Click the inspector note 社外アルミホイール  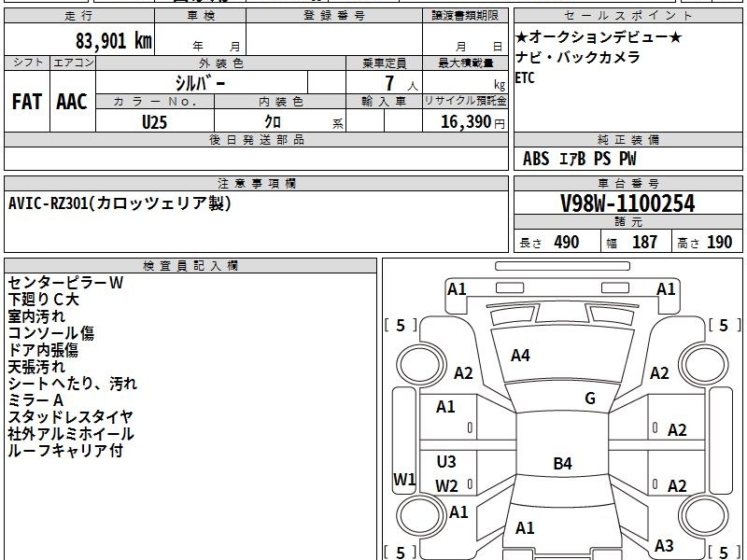pyautogui.click(x=71, y=434)
